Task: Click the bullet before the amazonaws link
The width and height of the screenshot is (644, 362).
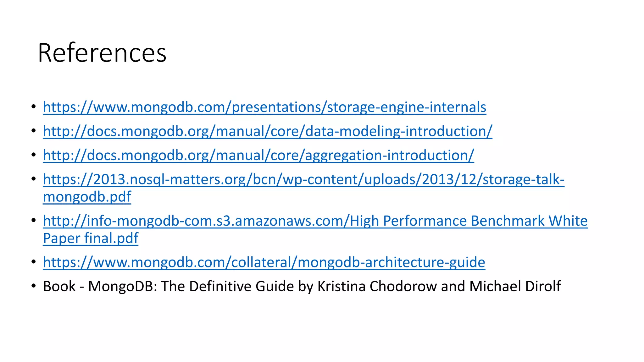Action: coord(33,221)
